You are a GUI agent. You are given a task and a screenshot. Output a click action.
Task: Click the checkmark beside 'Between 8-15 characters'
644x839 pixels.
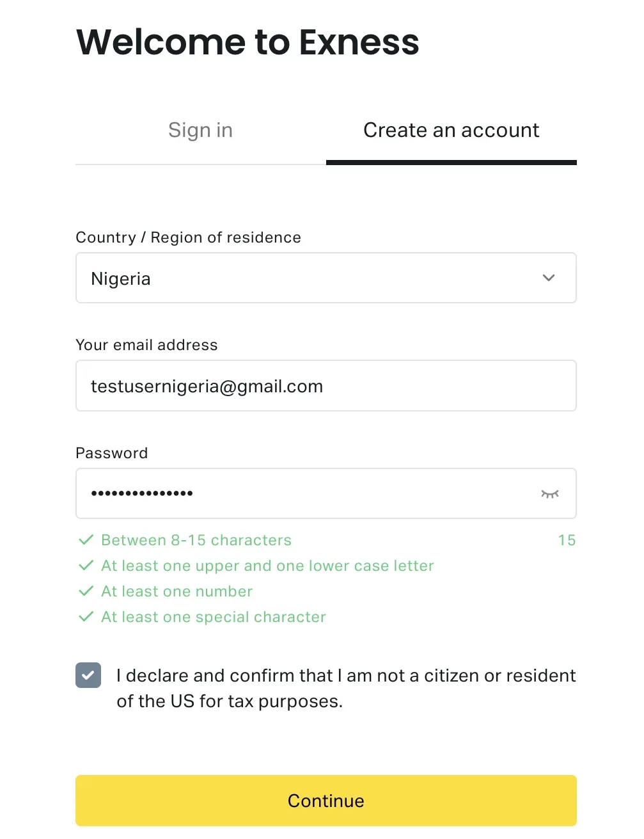[x=86, y=540]
